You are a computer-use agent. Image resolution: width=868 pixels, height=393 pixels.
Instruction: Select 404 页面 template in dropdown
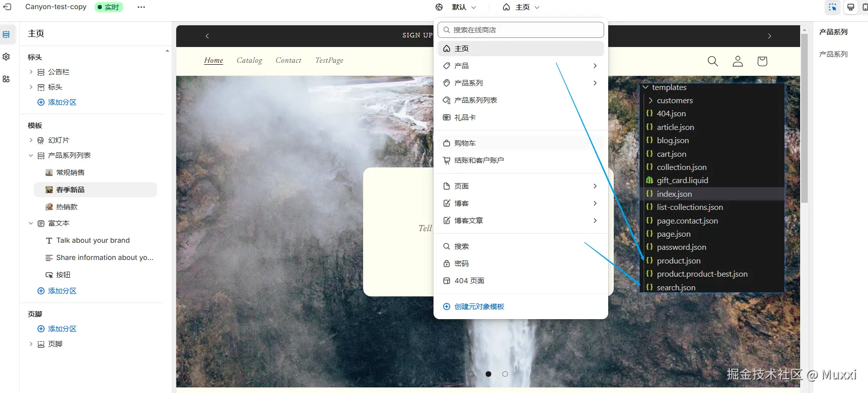[x=521, y=281]
